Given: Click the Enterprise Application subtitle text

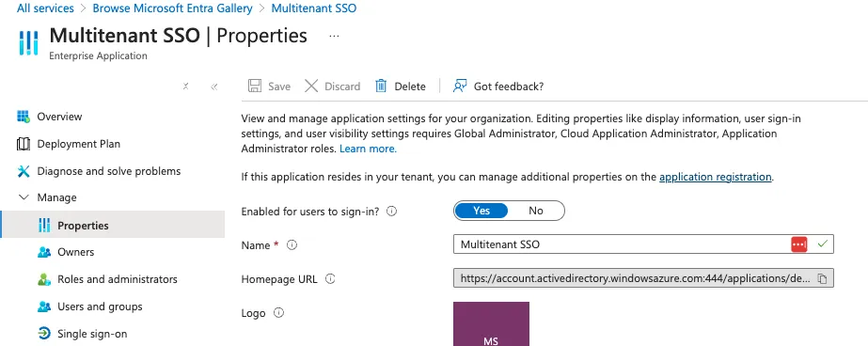Looking at the screenshot, I should [98, 55].
